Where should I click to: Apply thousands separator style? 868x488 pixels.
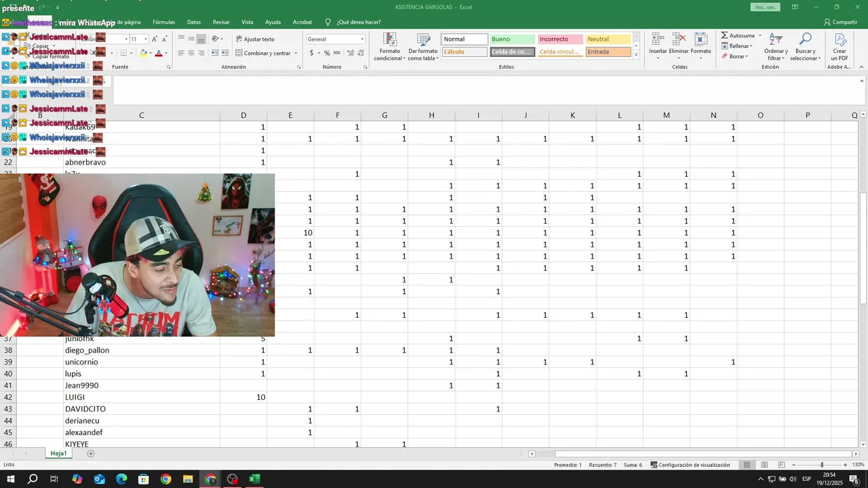coord(336,53)
